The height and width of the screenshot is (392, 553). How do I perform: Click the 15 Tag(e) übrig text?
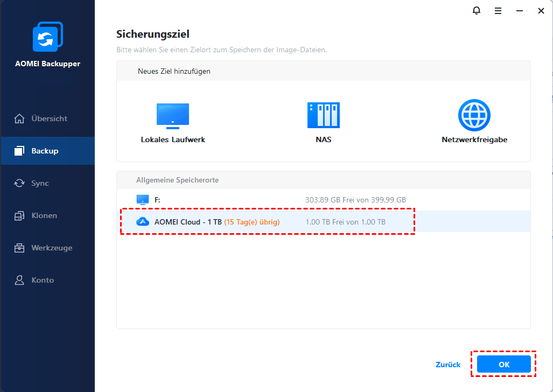[x=252, y=222]
